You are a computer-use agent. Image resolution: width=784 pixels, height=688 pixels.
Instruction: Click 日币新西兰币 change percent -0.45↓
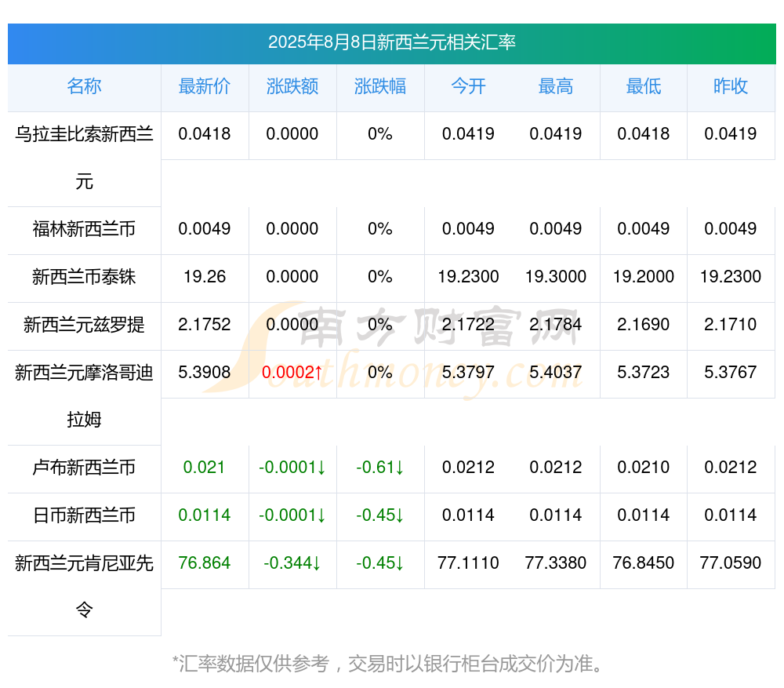pos(380,515)
